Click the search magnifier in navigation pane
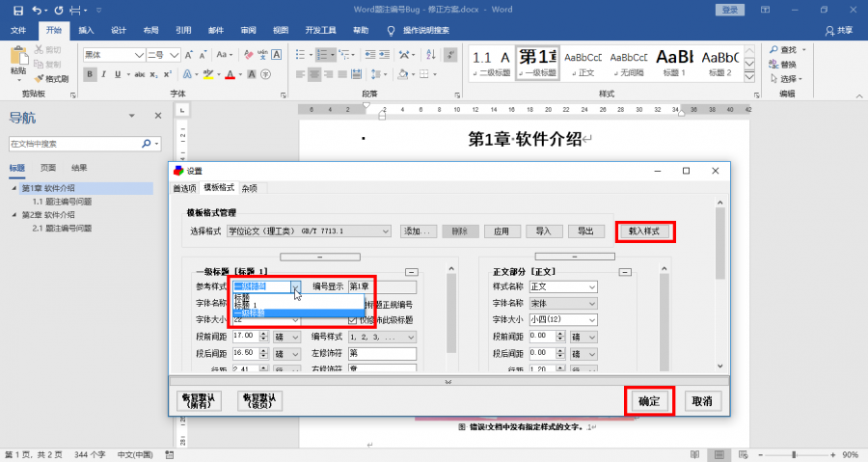This screenshot has height=462, width=868. pos(147,144)
